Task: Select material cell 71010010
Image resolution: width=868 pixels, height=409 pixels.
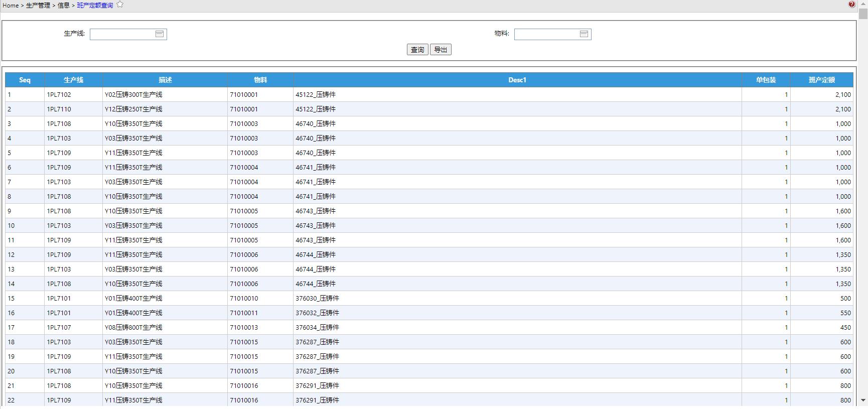Action: 244,298
